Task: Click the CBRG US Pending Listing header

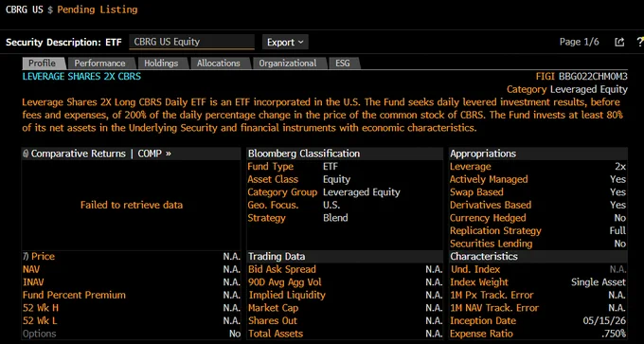Action: [x=71, y=9]
